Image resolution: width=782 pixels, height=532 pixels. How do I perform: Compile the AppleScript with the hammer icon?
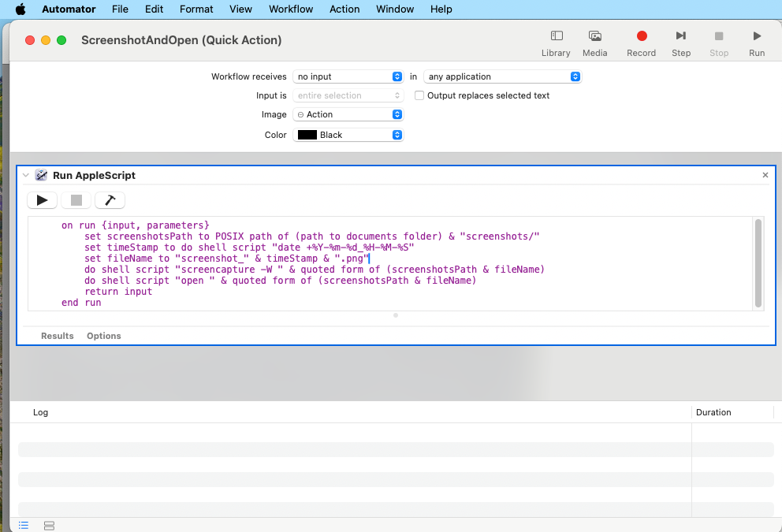[110, 199]
